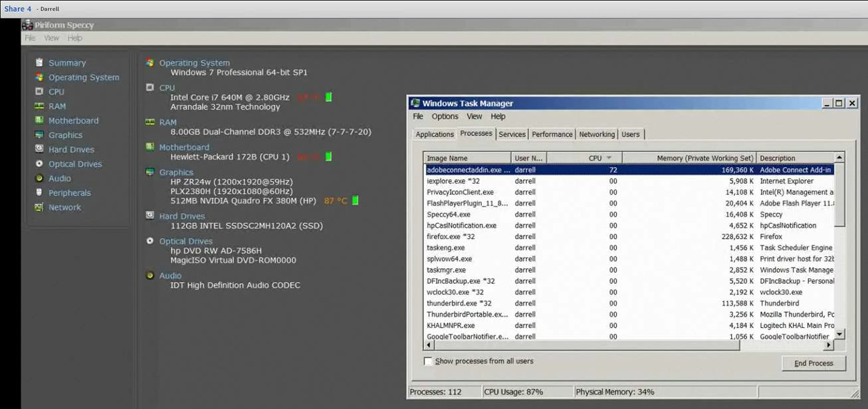Click the Windows flag icon beside the Operating System heading
Screen dimensions: 868x409
[x=150, y=62]
